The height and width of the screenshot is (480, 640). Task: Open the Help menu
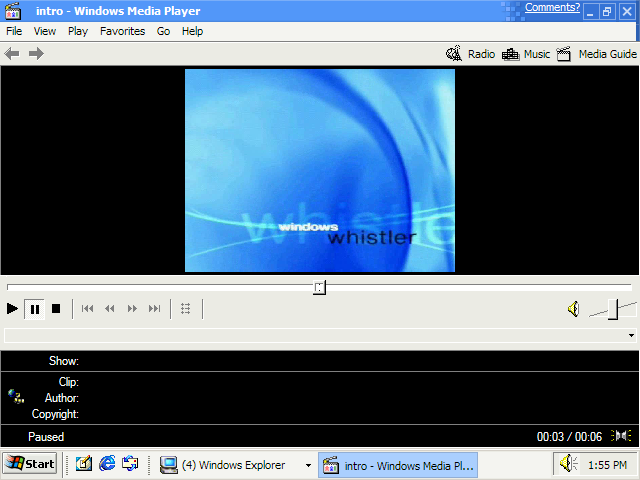[192, 31]
